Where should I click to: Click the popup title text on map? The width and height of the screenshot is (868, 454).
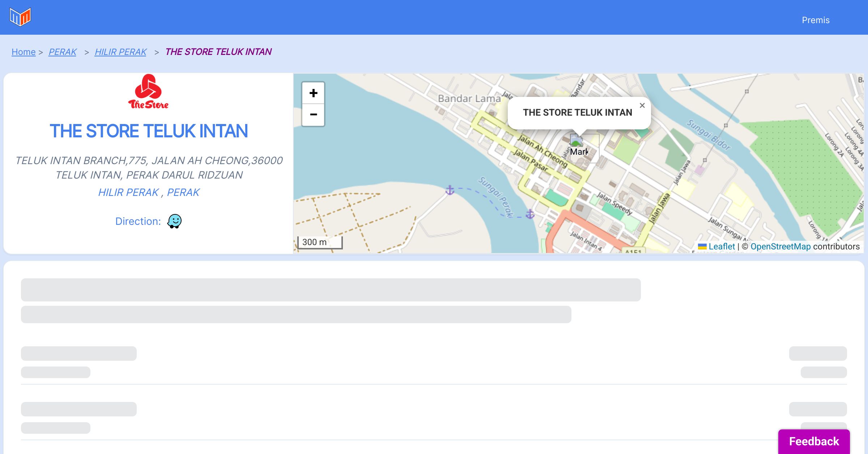(577, 112)
